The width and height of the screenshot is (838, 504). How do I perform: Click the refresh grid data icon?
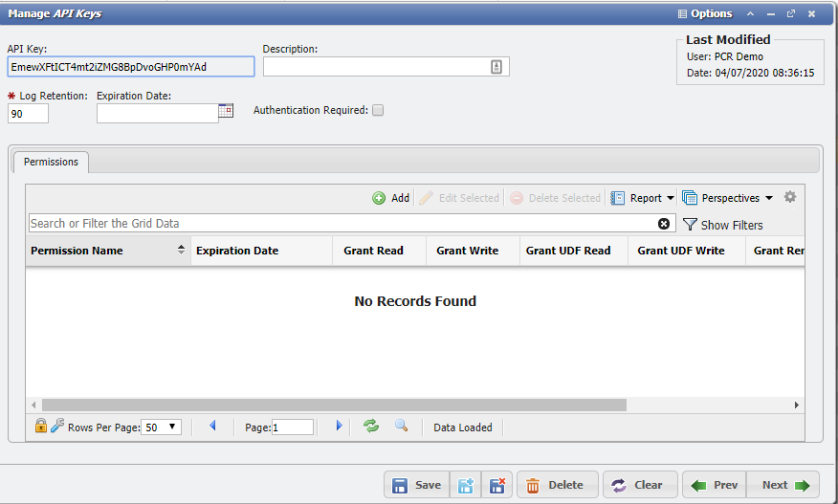pos(371,427)
